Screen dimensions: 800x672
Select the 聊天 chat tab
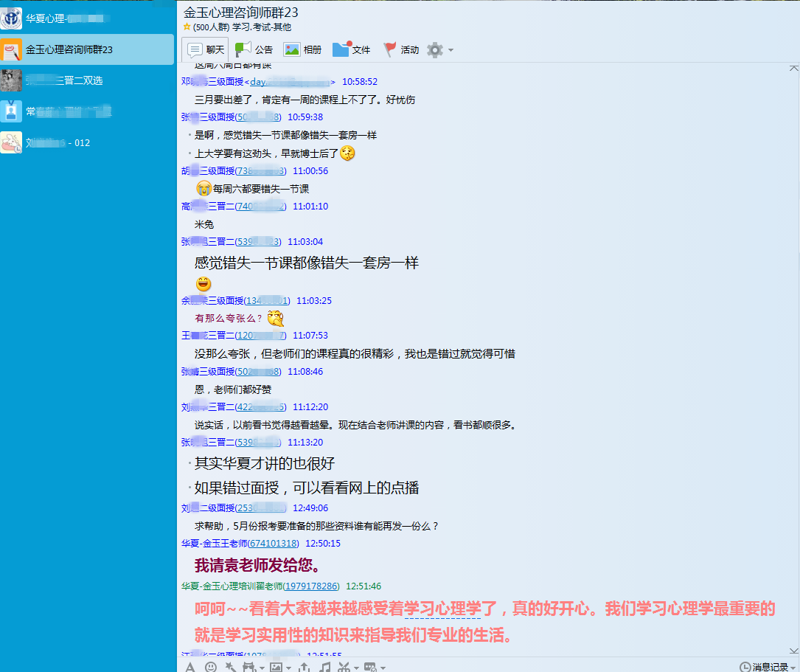(205, 50)
